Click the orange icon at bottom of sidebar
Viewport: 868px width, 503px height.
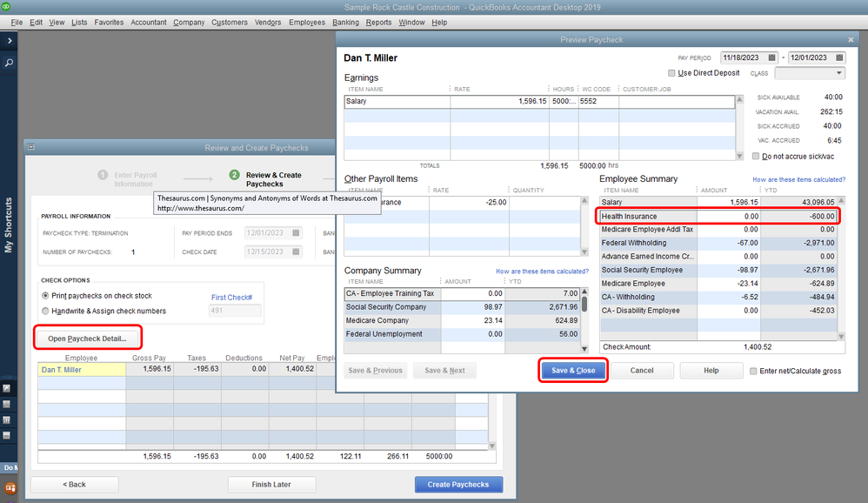[10, 488]
